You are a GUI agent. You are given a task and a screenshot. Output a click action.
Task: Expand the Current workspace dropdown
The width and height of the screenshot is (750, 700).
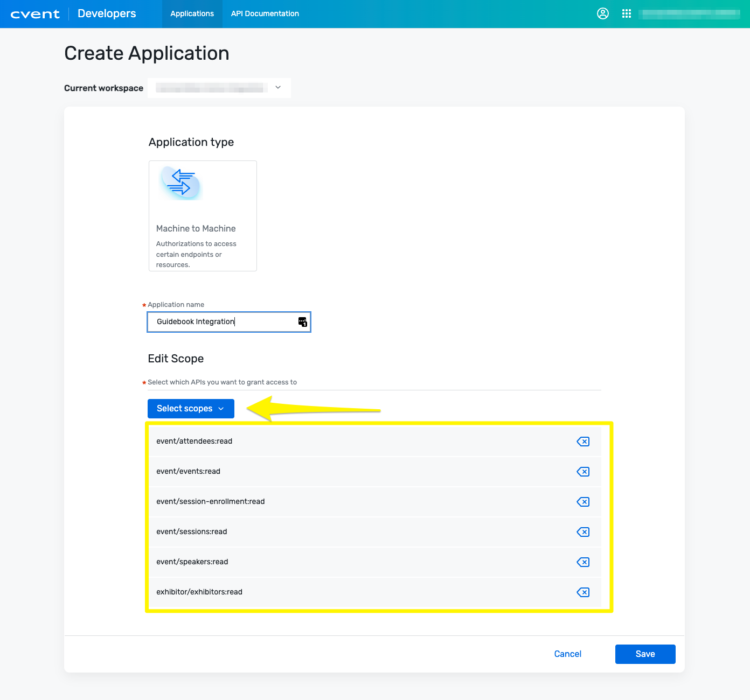[219, 88]
